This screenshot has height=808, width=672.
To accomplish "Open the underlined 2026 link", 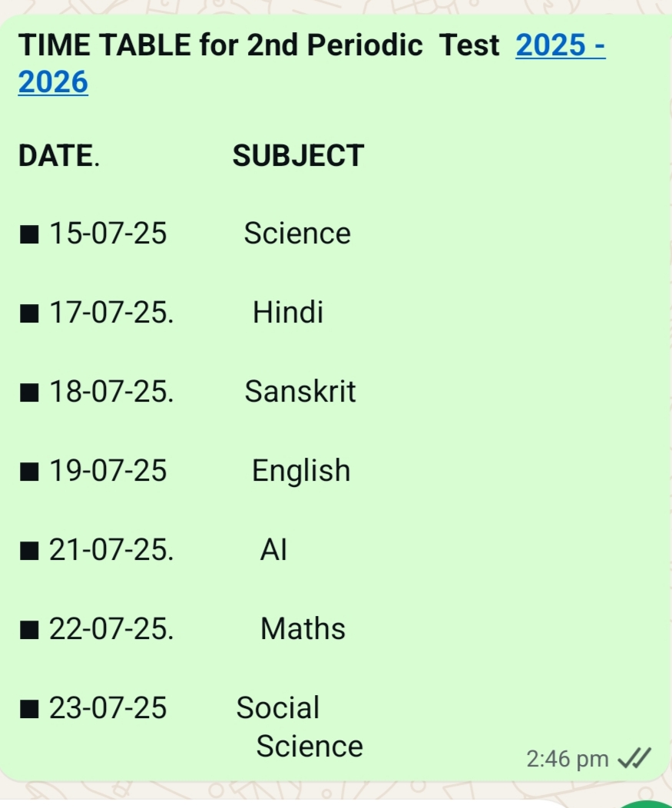I will [x=53, y=82].
